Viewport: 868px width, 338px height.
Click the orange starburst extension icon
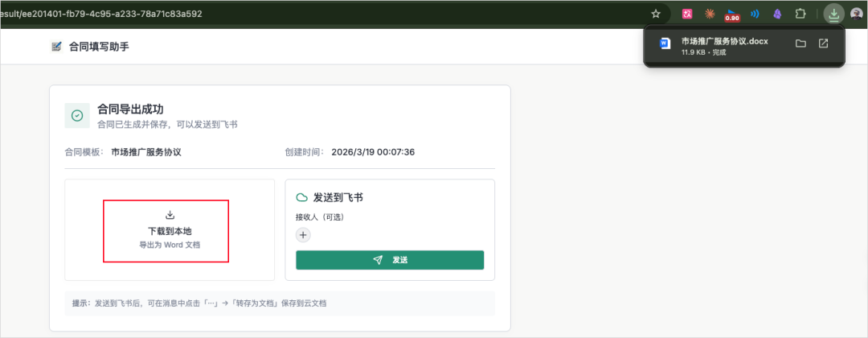[x=710, y=14]
